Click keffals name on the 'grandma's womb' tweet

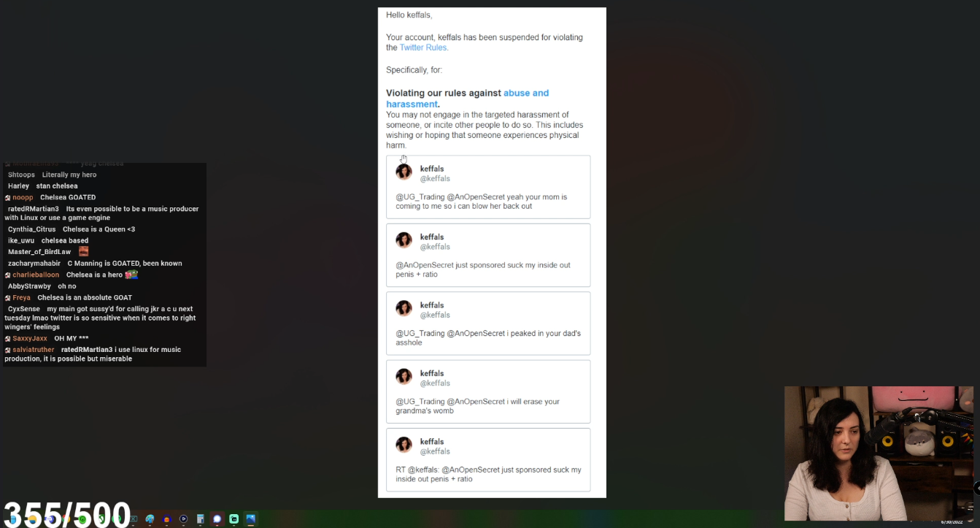(x=432, y=373)
